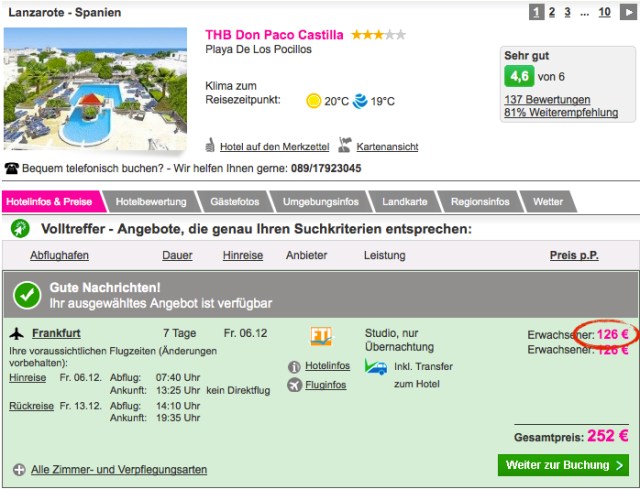The image size is (640, 489).
Task: Click the 81% Weiterempfehlung link
Action: pos(561,112)
